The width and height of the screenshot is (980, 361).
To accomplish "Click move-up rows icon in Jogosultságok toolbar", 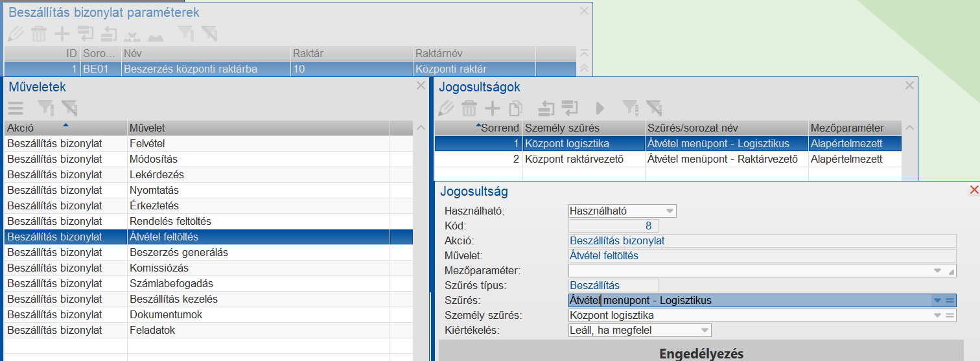I will click(548, 108).
